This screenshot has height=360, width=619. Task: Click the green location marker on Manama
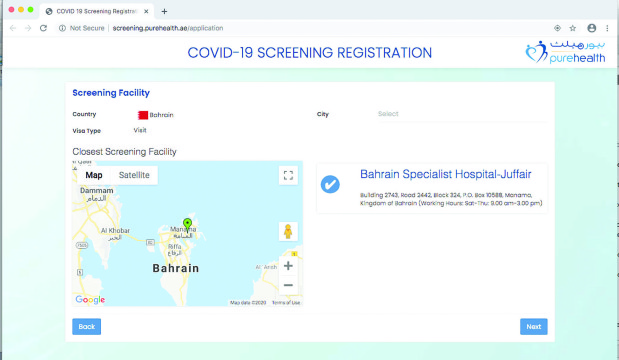click(x=188, y=224)
